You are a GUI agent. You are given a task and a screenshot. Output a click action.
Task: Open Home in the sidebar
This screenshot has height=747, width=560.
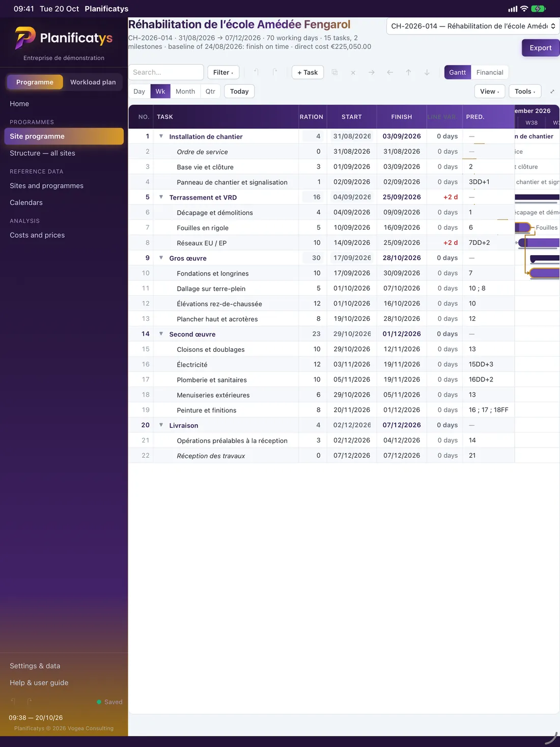tap(64, 104)
